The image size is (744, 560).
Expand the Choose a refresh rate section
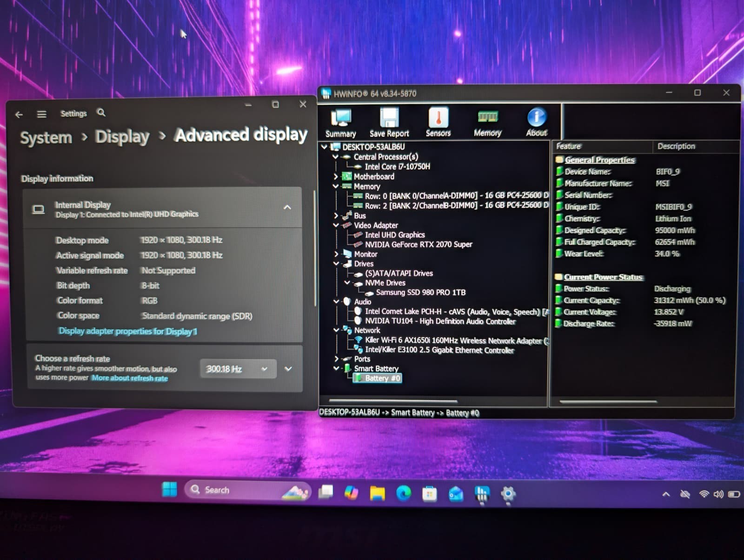pyautogui.click(x=288, y=369)
